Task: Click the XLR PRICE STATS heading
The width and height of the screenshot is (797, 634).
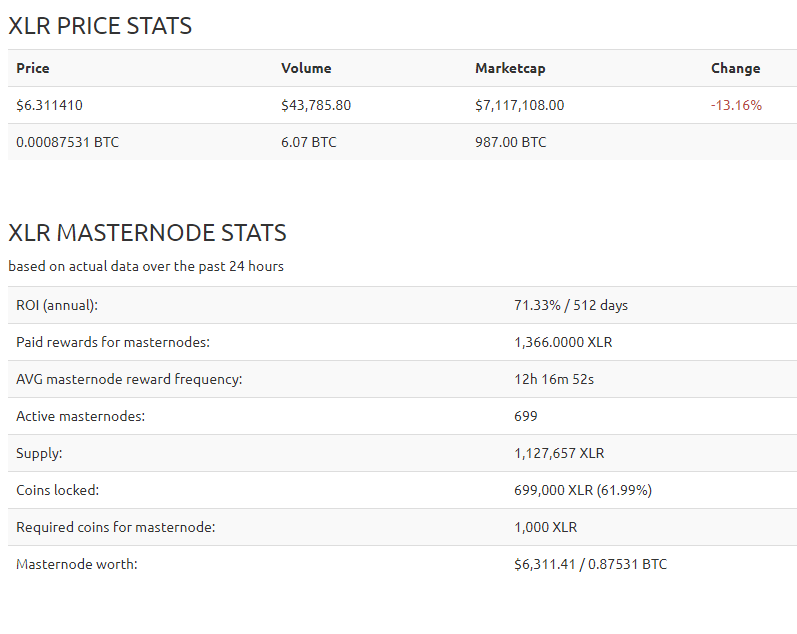Action: tap(100, 26)
